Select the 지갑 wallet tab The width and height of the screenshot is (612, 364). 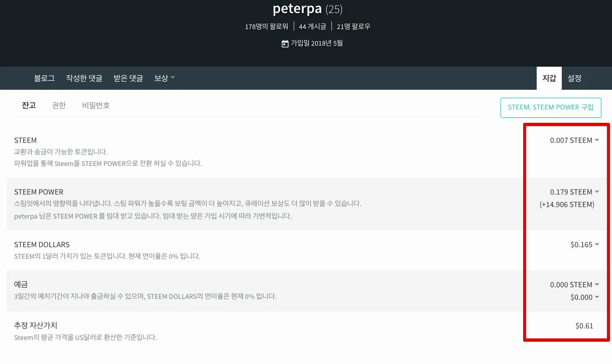(549, 78)
